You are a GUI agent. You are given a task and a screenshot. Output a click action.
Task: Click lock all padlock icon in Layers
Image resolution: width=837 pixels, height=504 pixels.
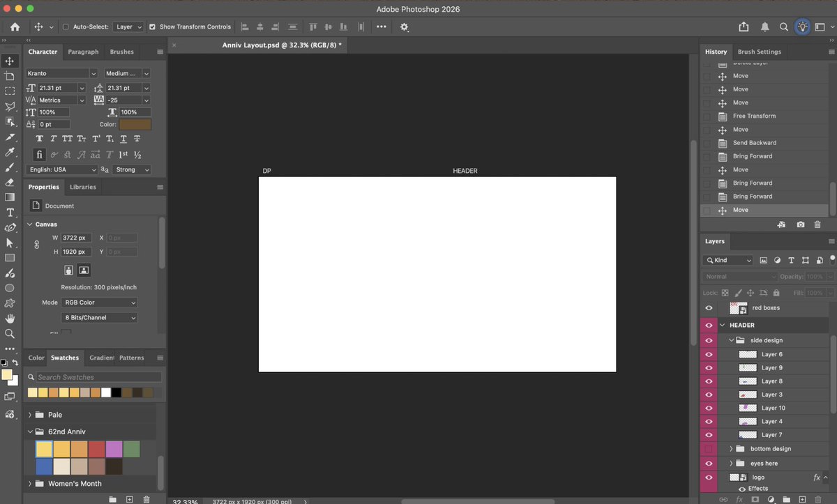(775, 293)
